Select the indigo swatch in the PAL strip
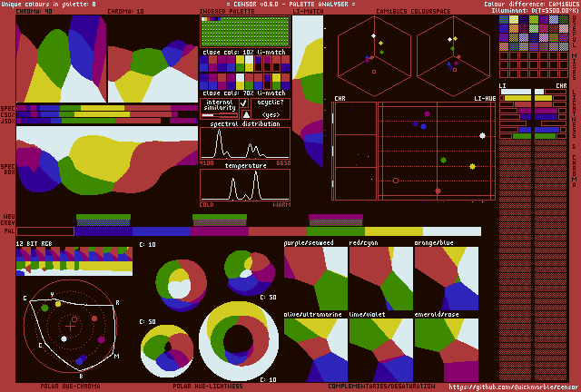This screenshot has width=581, height=392. tap(103, 231)
